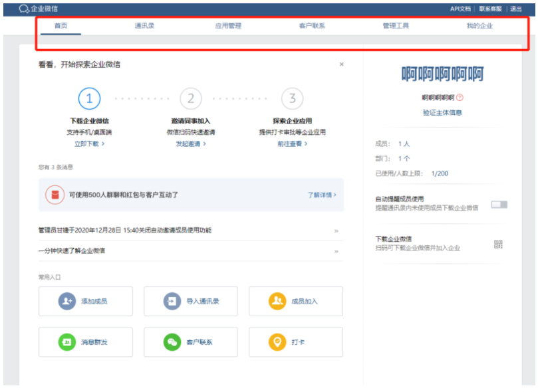
Task: Click the 打卡 label
Action: coord(298,342)
